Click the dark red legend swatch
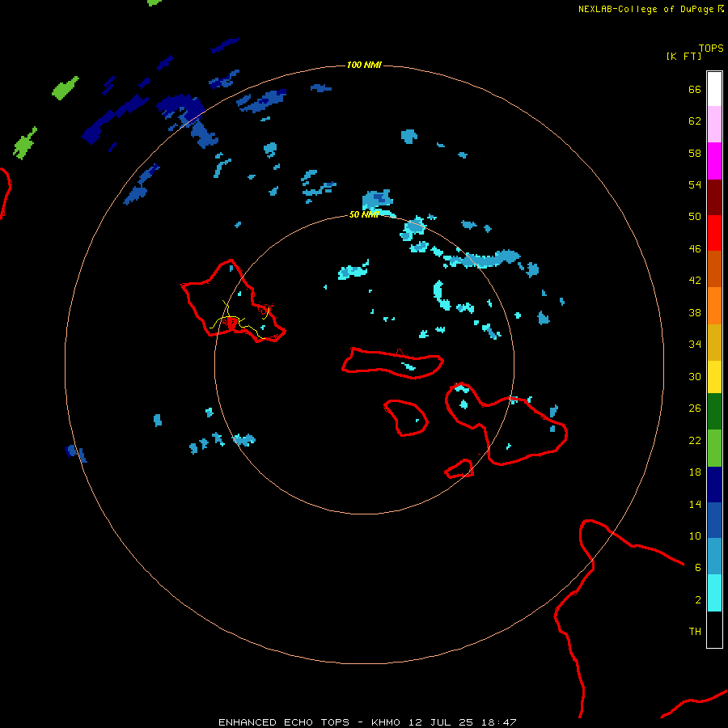The height and width of the screenshot is (728, 728). click(x=714, y=197)
